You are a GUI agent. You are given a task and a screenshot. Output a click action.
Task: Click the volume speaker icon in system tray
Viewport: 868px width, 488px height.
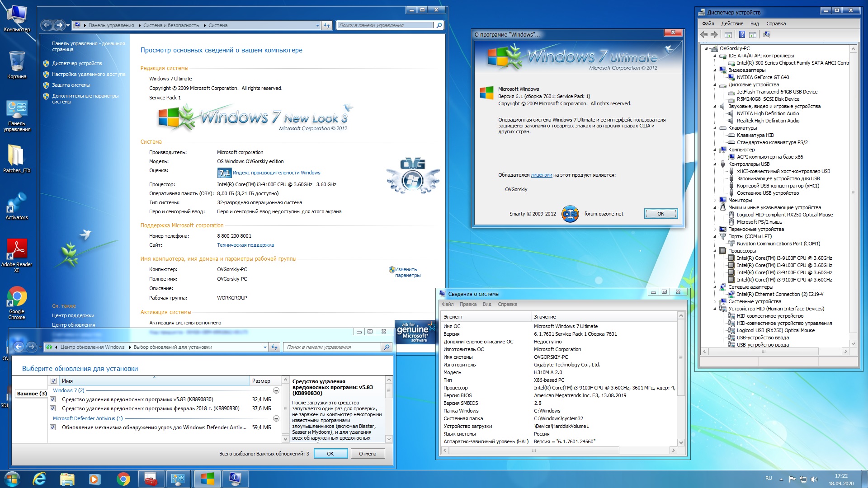tap(814, 479)
